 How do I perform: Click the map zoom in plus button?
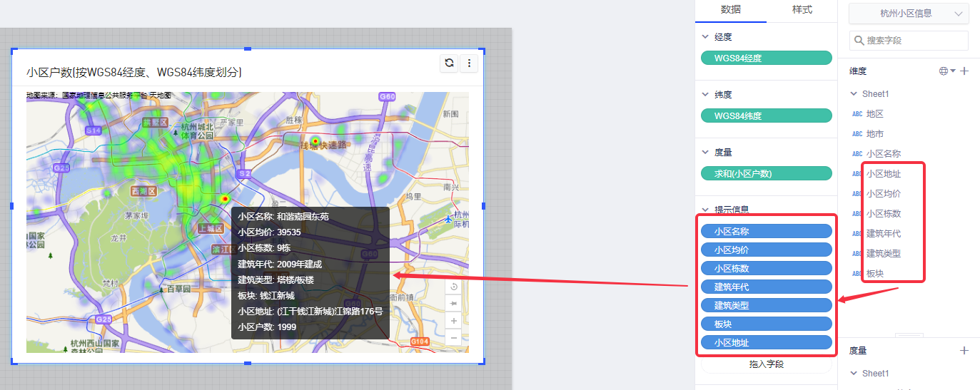454,321
